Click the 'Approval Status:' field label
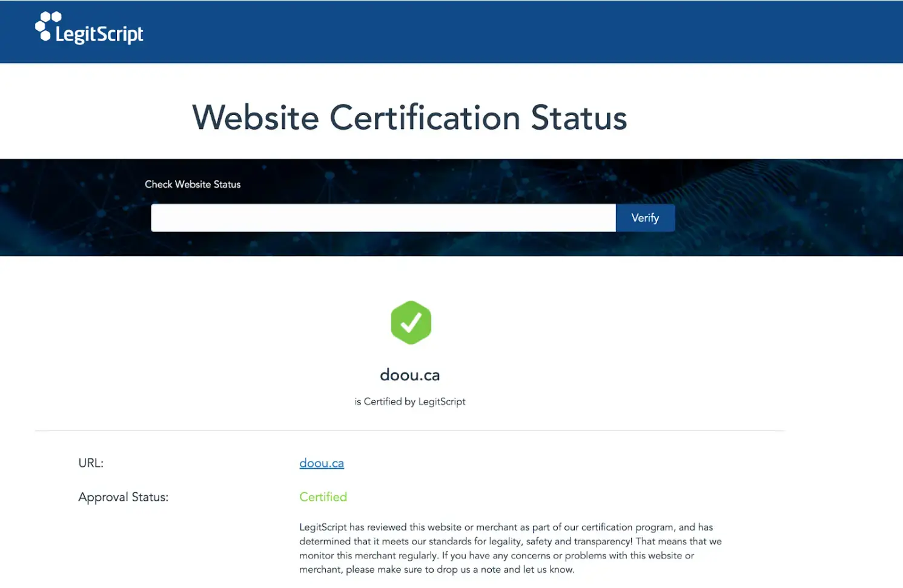903x588 pixels. point(124,497)
